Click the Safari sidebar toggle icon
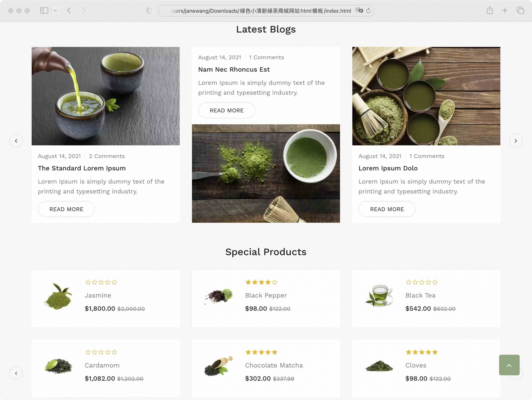Viewport: 532px width, 400px height. click(44, 11)
